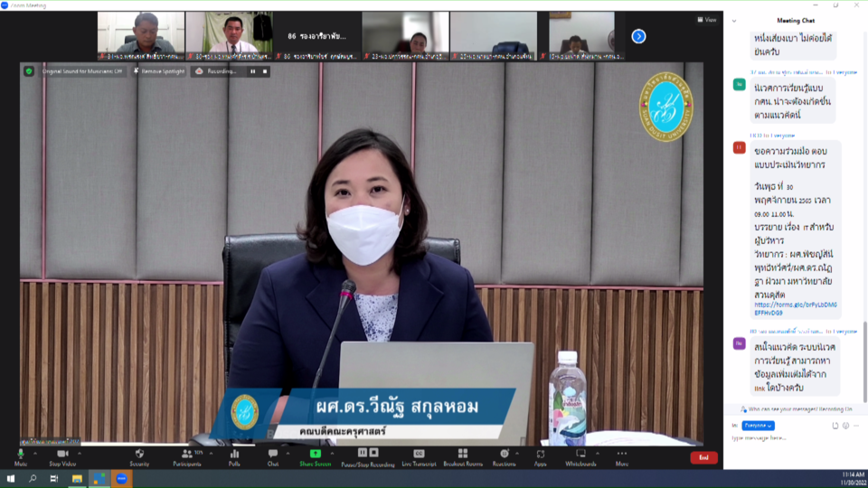Click the red End meeting button
The width and height of the screenshot is (868, 488).
point(703,457)
